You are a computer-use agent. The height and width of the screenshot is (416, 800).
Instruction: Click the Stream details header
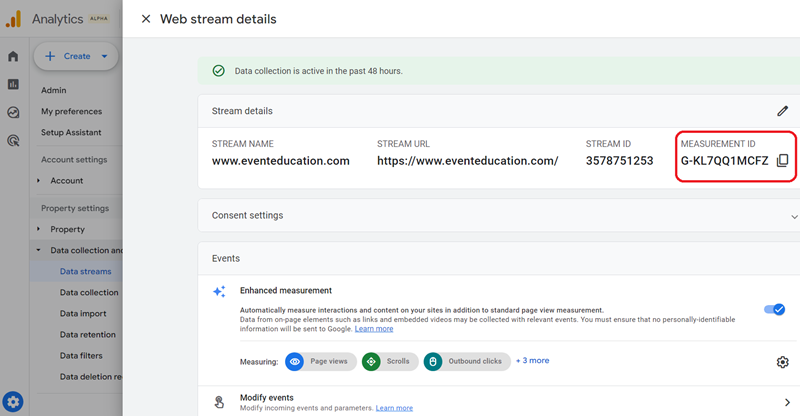pos(242,111)
